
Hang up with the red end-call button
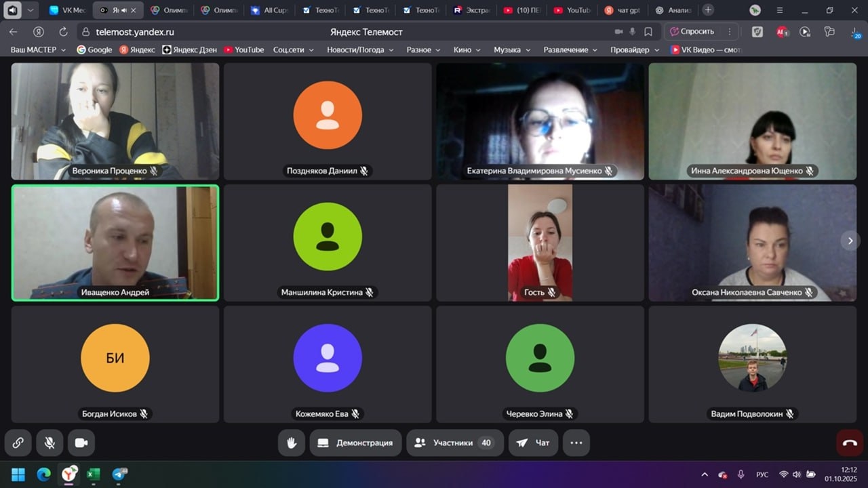pos(850,443)
